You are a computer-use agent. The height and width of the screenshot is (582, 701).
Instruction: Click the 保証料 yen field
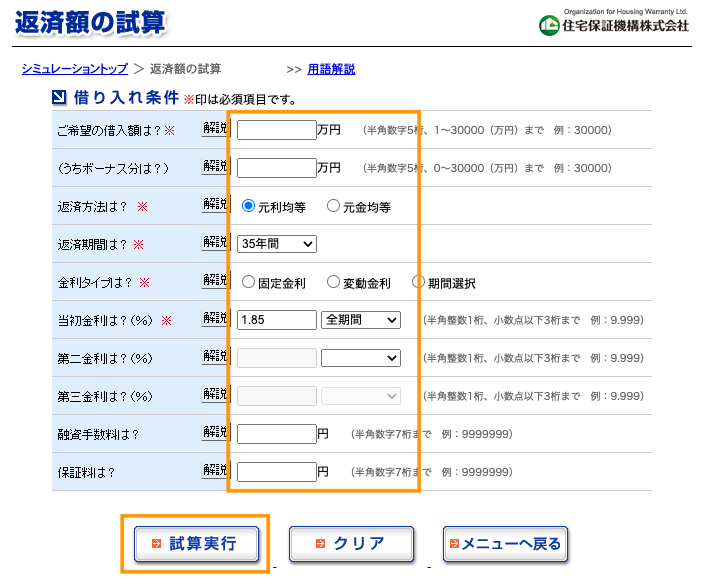coord(277,472)
